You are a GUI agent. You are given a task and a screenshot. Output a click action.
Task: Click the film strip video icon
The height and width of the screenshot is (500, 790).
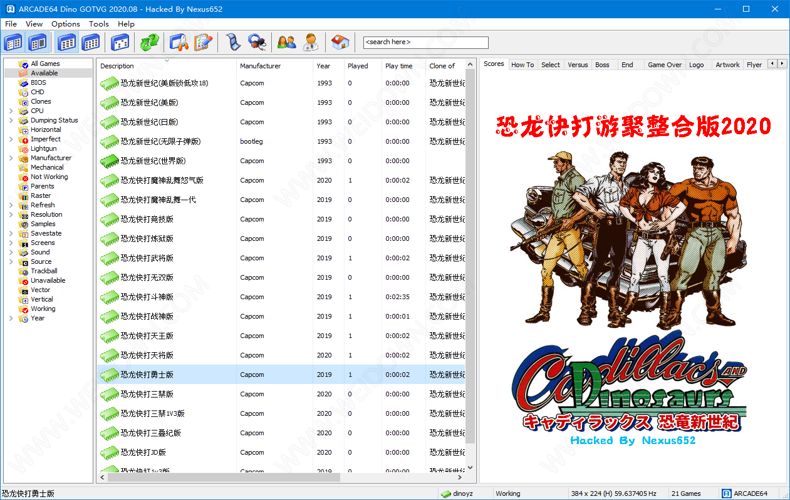coord(232,43)
